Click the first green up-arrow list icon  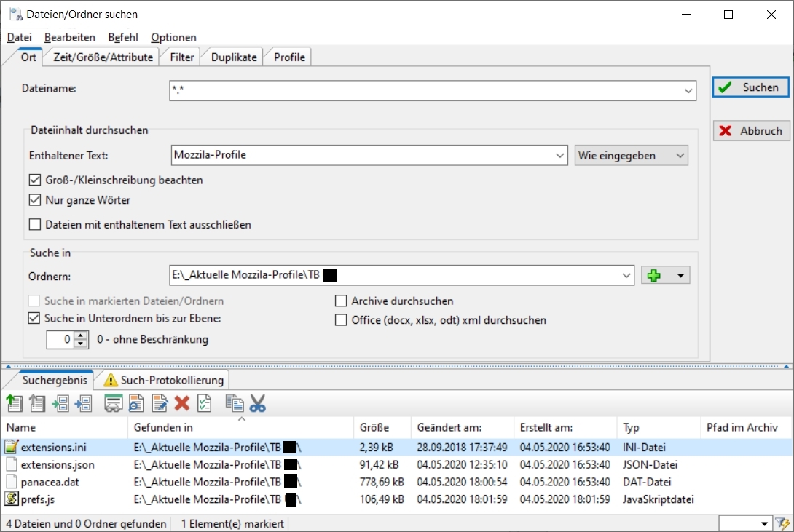[14, 403]
